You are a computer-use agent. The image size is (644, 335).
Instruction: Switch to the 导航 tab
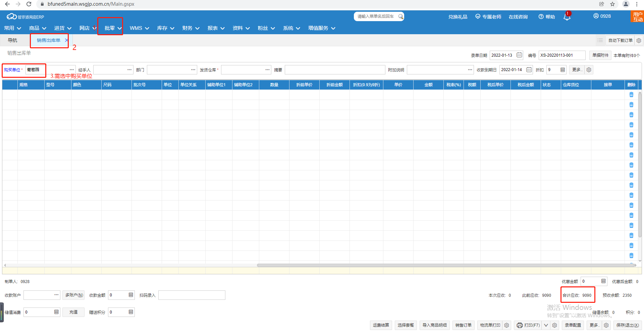click(x=12, y=41)
